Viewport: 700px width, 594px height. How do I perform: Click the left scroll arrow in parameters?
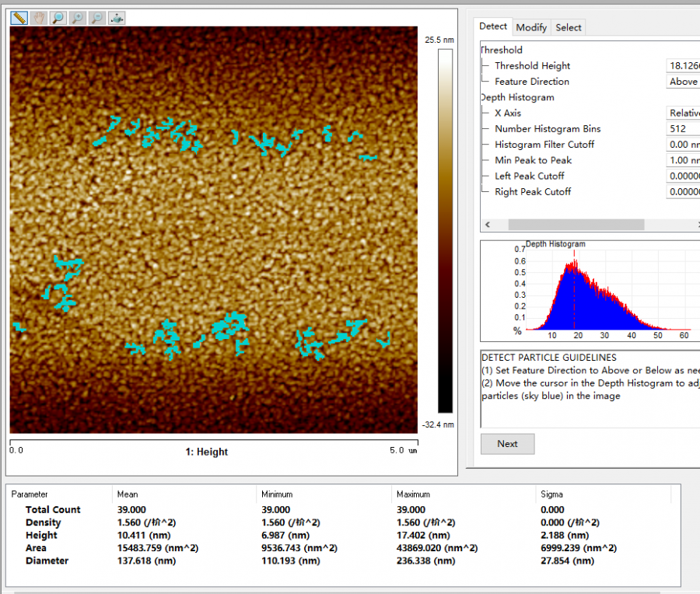(x=487, y=225)
